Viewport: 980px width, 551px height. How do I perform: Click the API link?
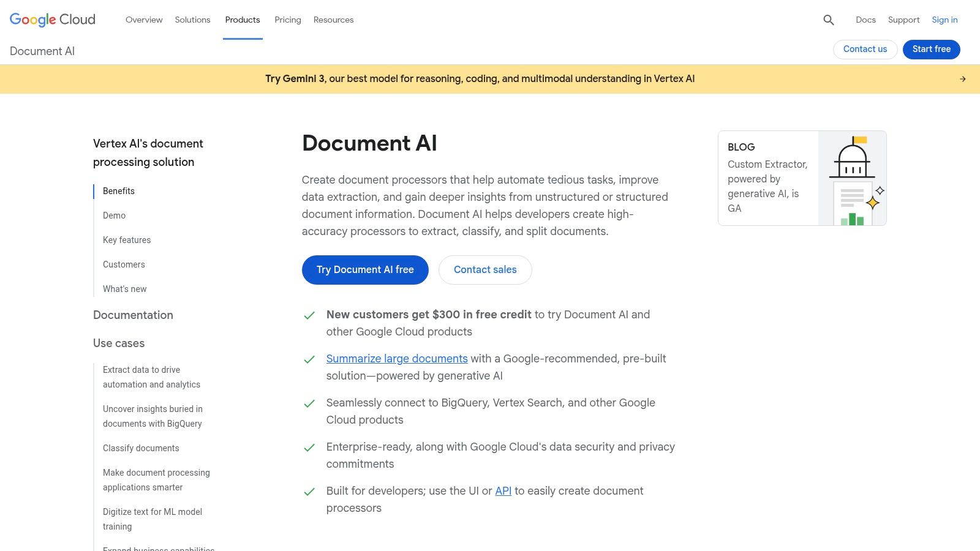(503, 490)
